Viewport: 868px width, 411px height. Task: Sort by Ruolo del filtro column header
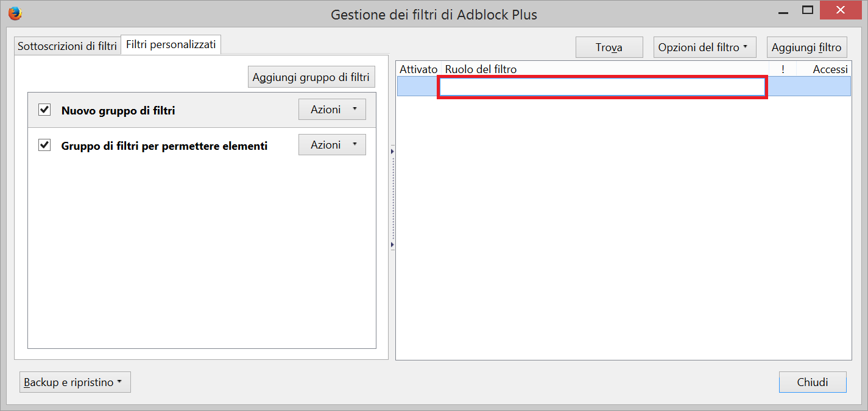605,69
